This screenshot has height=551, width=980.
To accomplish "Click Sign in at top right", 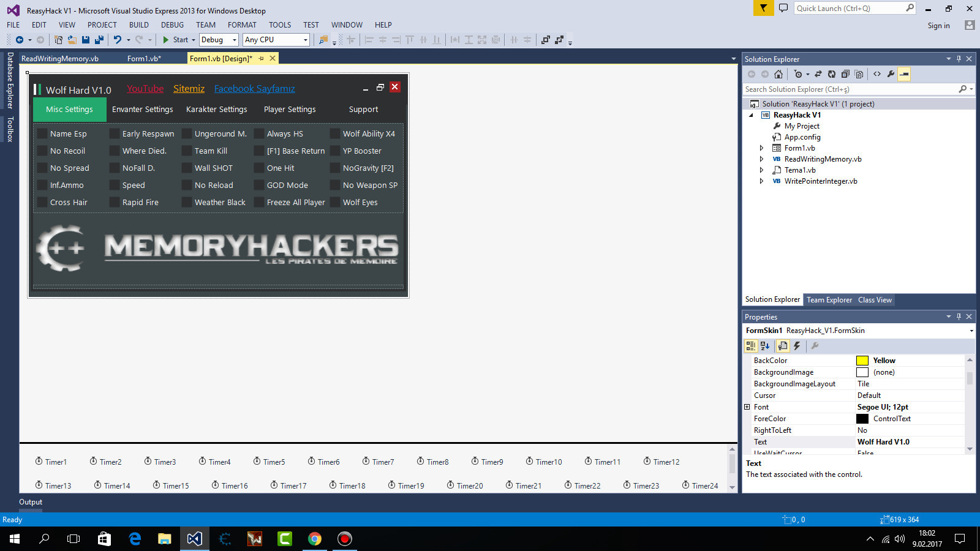I will pos(938,26).
